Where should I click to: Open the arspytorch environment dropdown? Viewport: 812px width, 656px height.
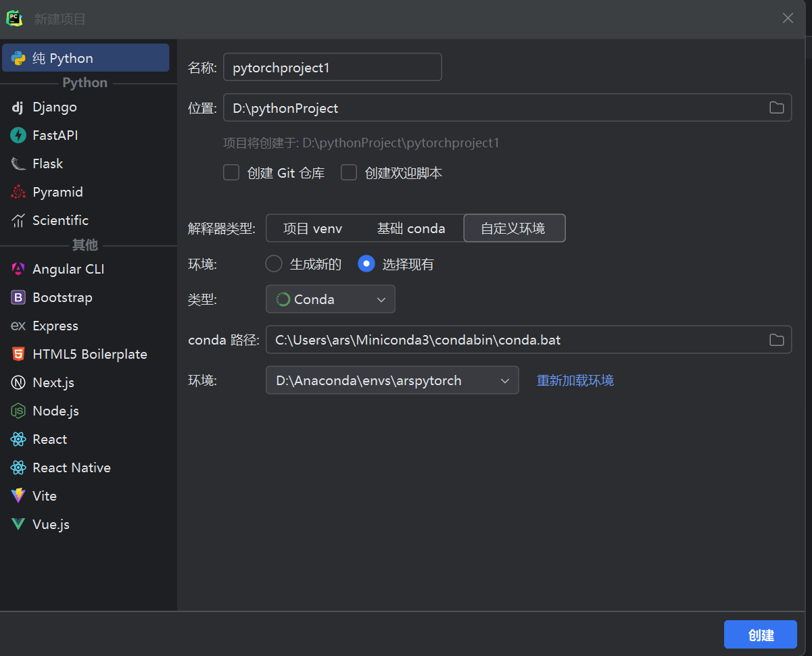(392, 380)
